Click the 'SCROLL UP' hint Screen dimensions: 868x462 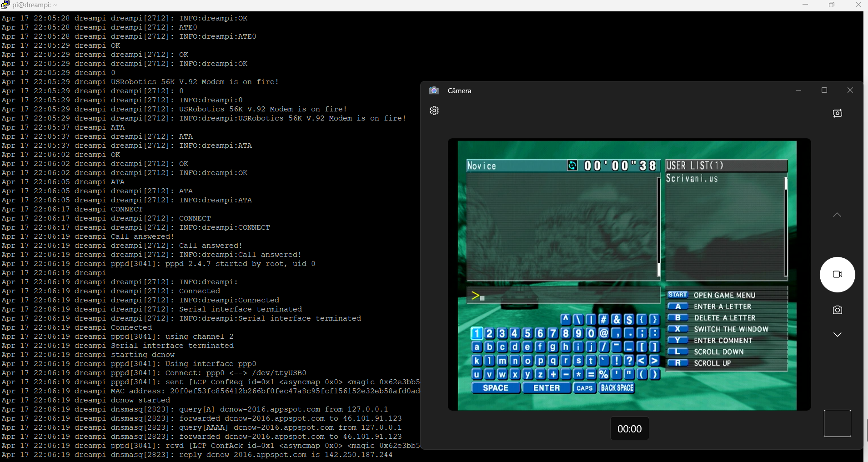699,363
